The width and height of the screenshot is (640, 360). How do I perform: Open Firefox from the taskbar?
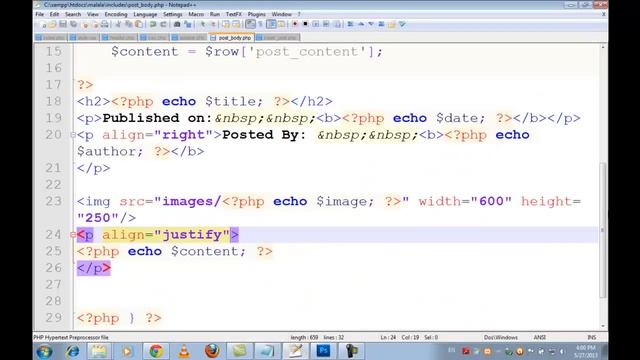tap(212, 351)
